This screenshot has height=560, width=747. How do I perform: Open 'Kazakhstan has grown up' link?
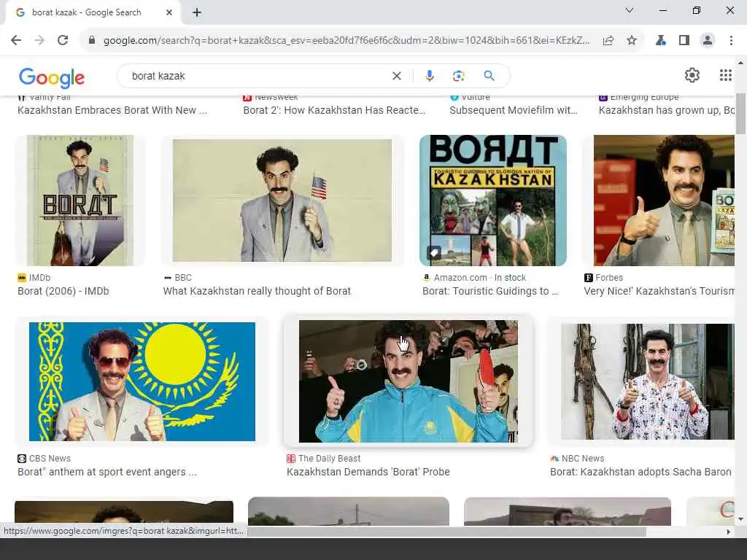[667, 111]
